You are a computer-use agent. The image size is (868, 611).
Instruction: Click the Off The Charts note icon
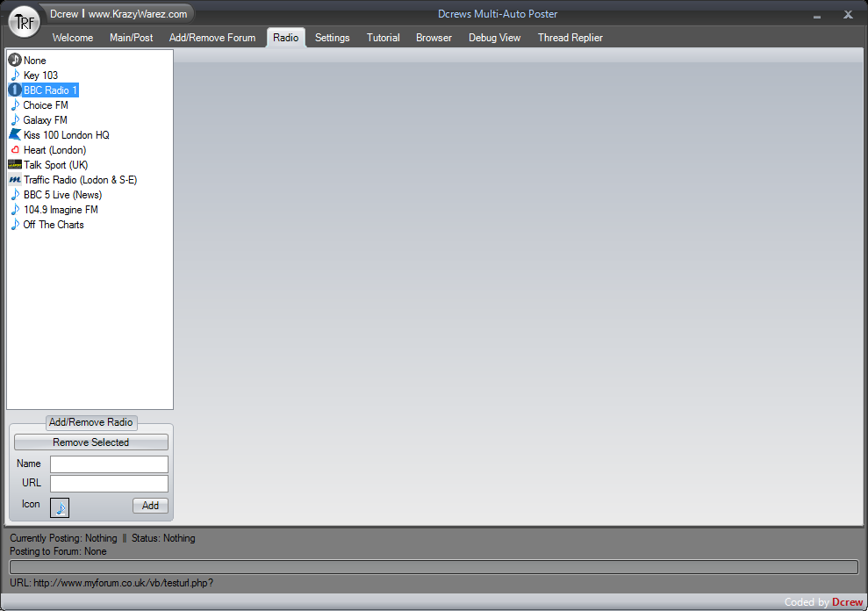[15, 225]
